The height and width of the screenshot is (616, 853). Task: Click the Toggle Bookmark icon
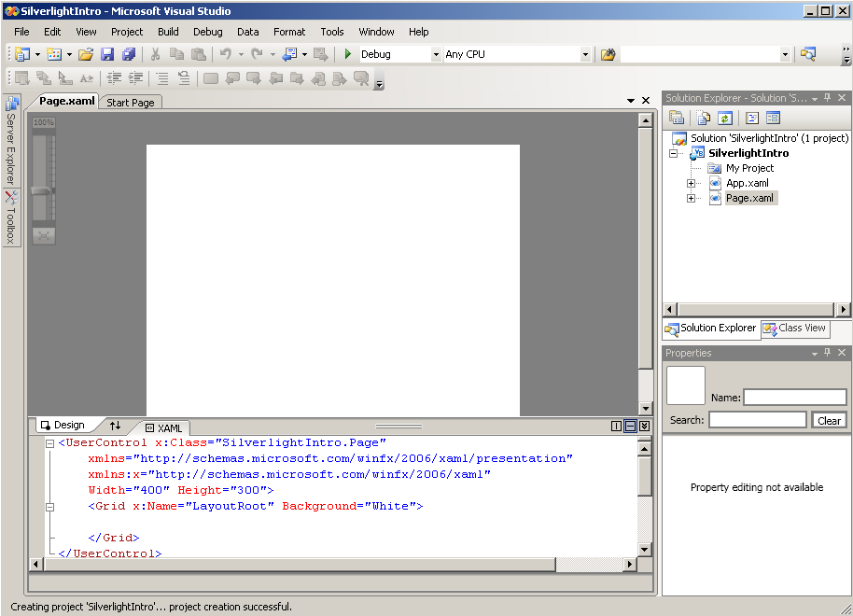pos(211,78)
